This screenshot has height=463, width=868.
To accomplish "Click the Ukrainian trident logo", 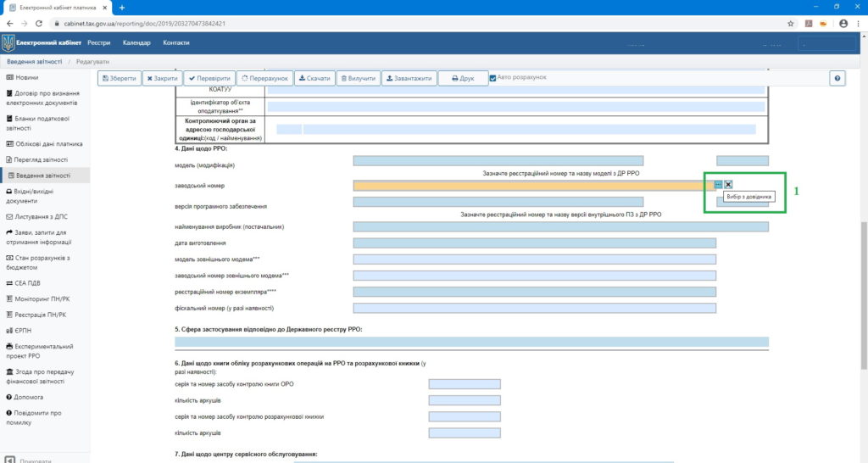I will tap(8, 43).
